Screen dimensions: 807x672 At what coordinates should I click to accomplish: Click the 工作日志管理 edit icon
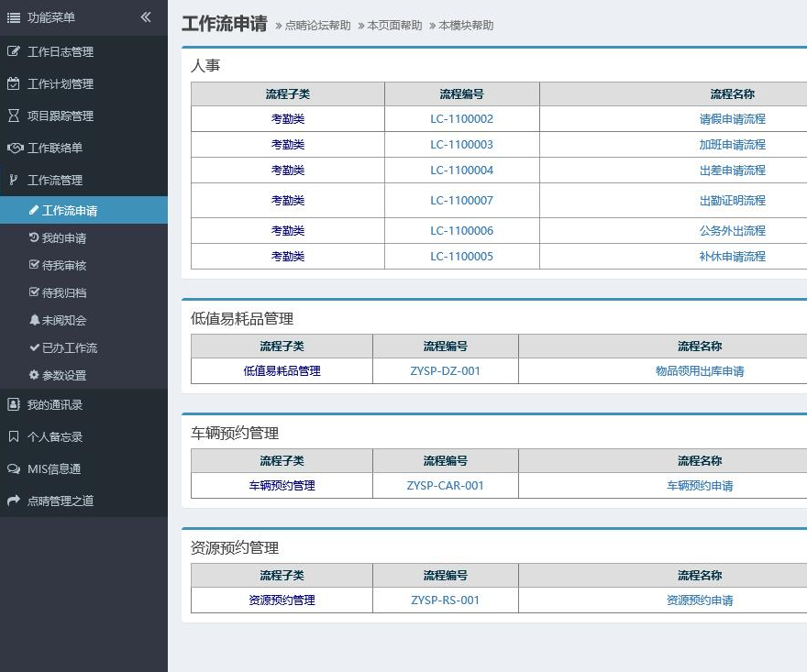tap(13, 51)
